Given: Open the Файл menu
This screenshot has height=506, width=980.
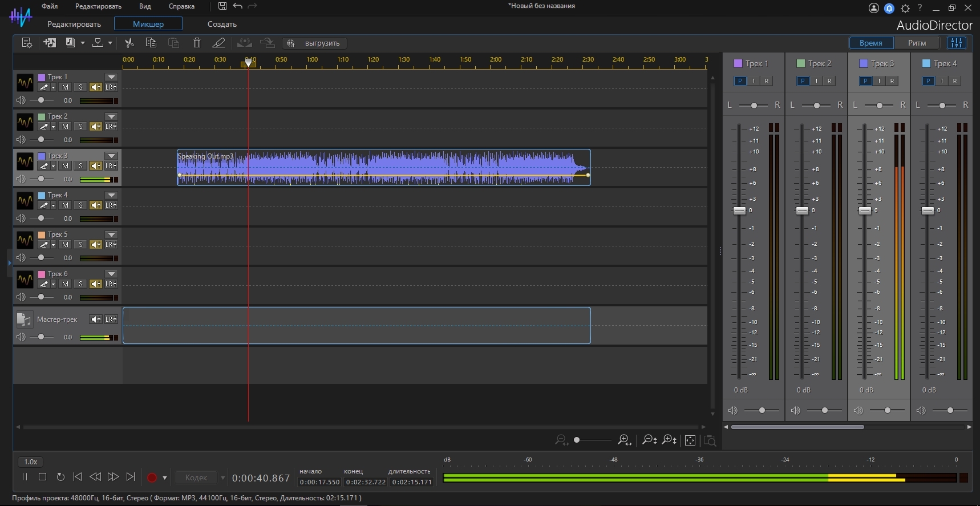Looking at the screenshot, I should (50, 6).
